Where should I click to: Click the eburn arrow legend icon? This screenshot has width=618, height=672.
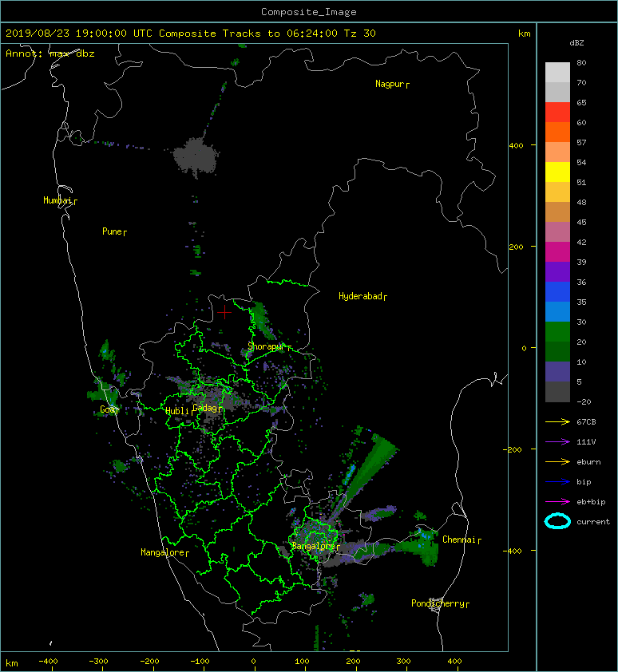tap(557, 462)
